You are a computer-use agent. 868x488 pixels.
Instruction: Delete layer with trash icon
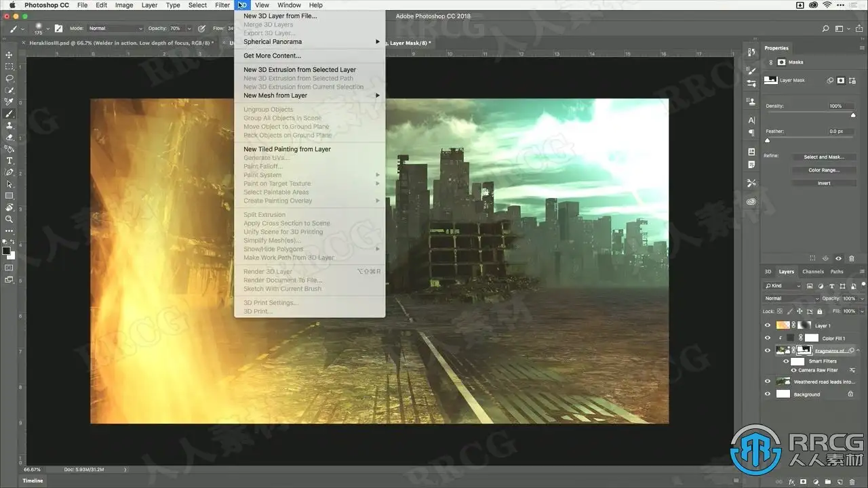(x=853, y=482)
